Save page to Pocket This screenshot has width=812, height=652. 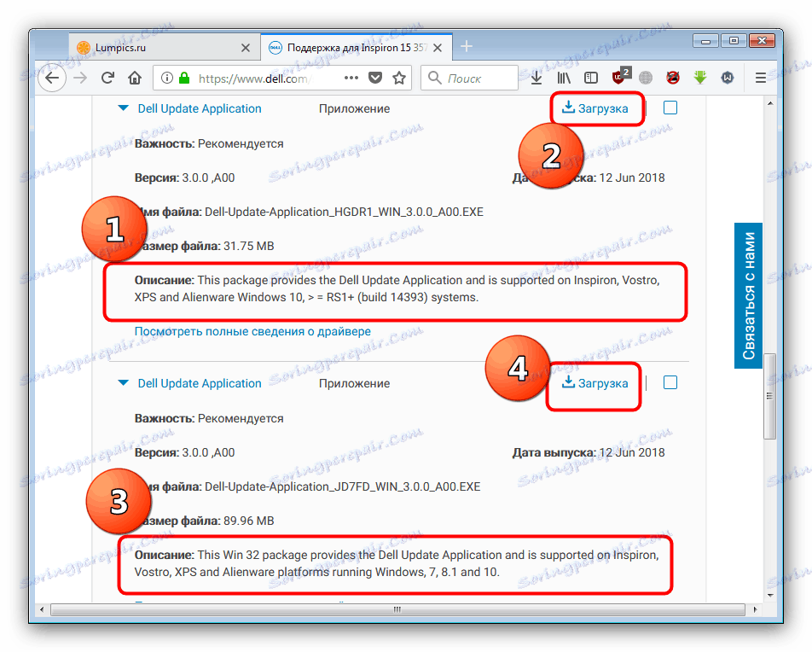[375, 78]
